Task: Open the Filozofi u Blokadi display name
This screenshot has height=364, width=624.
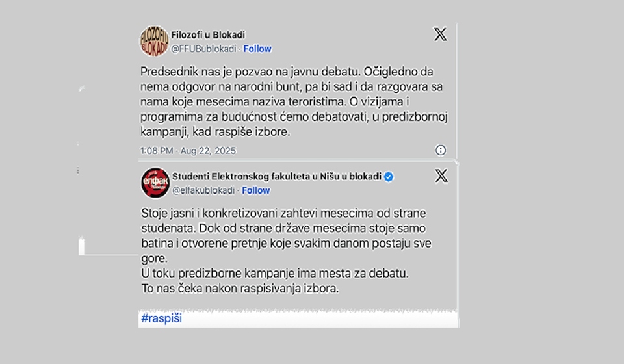Action: tap(208, 35)
